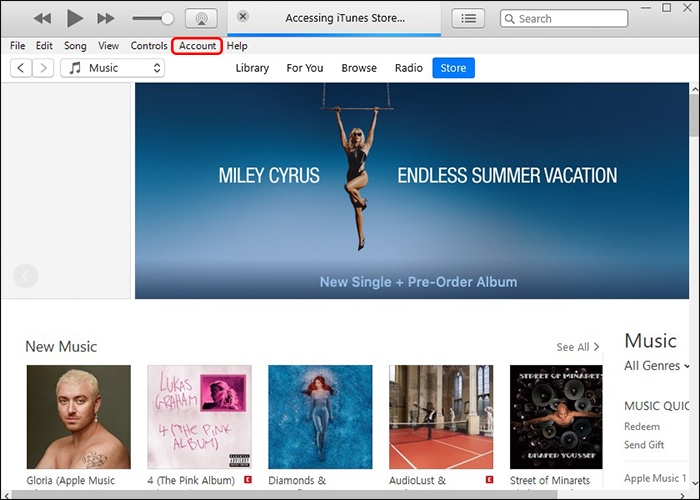Open the AirPlay output menu
The image size is (700, 500).
pos(201,18)
